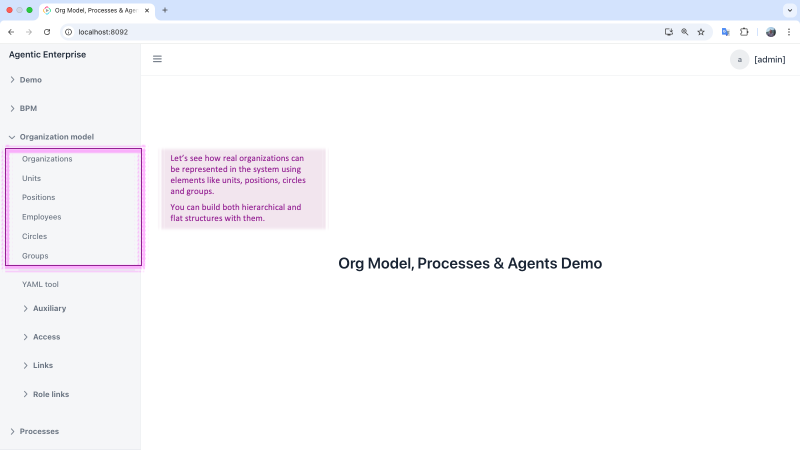
Task: Open the tab search dropdown arrow
Action: click(790, 10)
